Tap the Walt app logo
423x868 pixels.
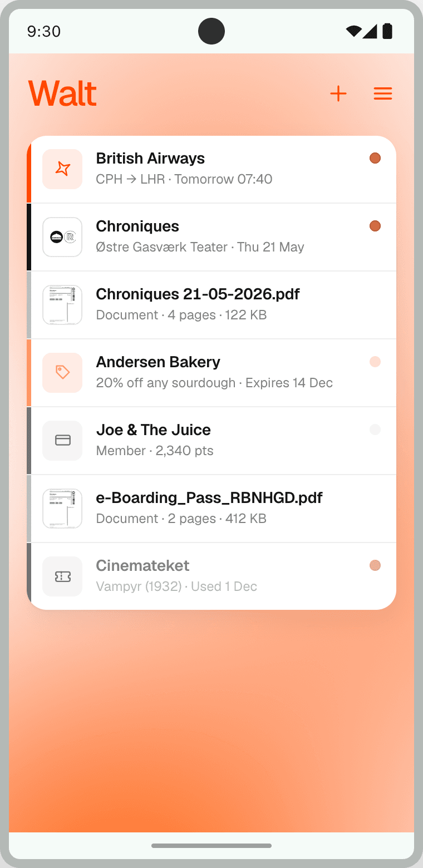coord(62,93)
